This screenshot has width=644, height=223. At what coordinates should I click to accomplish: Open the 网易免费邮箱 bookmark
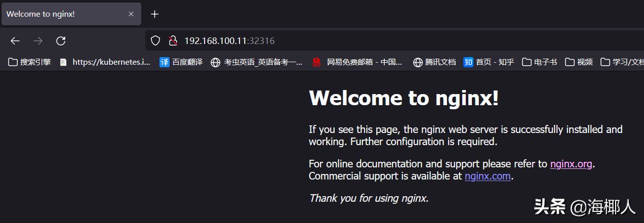[357, 62]
